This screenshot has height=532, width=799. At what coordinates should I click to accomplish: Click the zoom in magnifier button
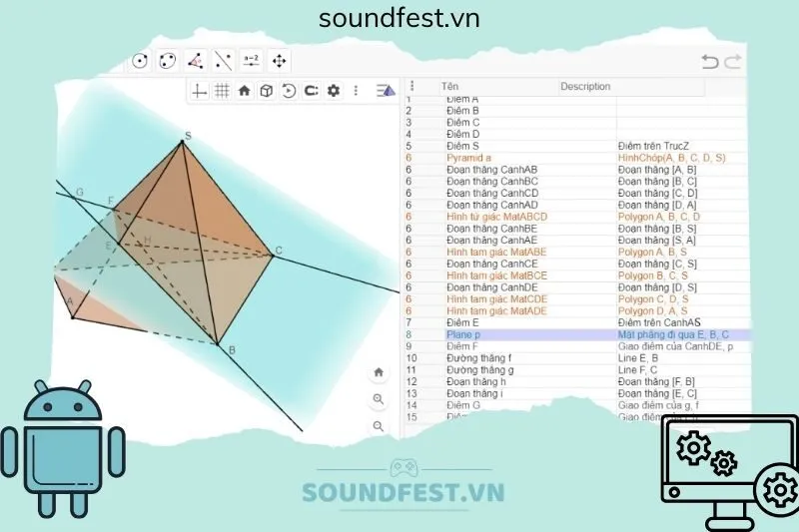click(x=379, y=399)
